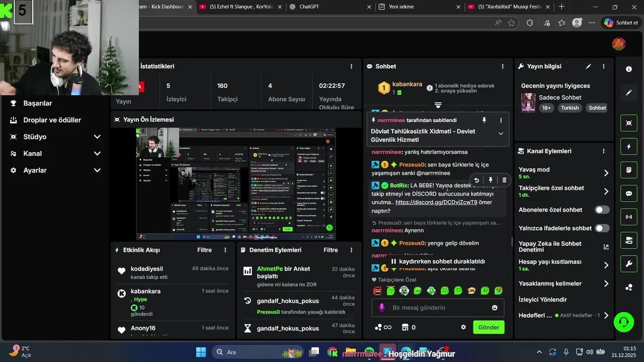Click the Yayın Ön İzlemesi preview thumbnail
Screen dimensions: 644x362
point(235,184)
